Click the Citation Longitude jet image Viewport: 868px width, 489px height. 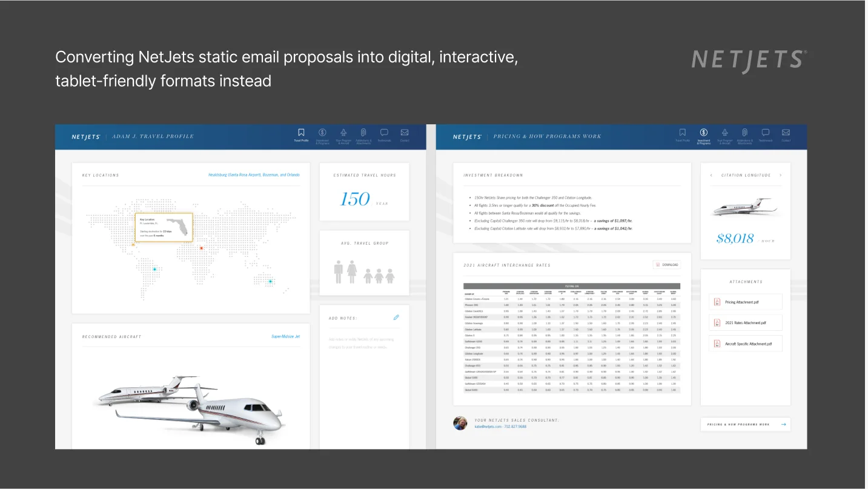[745, 207]
